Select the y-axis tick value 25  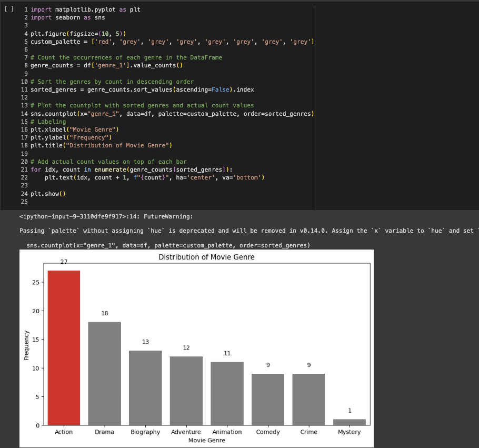pos(36,282)
